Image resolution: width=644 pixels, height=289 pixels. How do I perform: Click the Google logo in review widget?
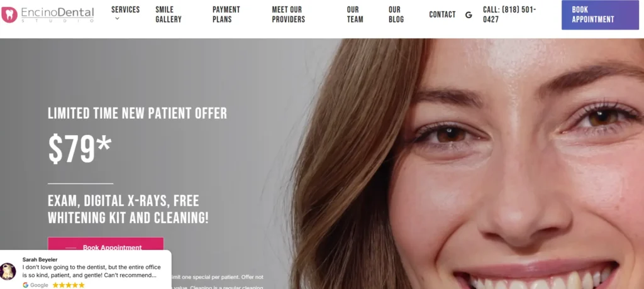(35, 285)
